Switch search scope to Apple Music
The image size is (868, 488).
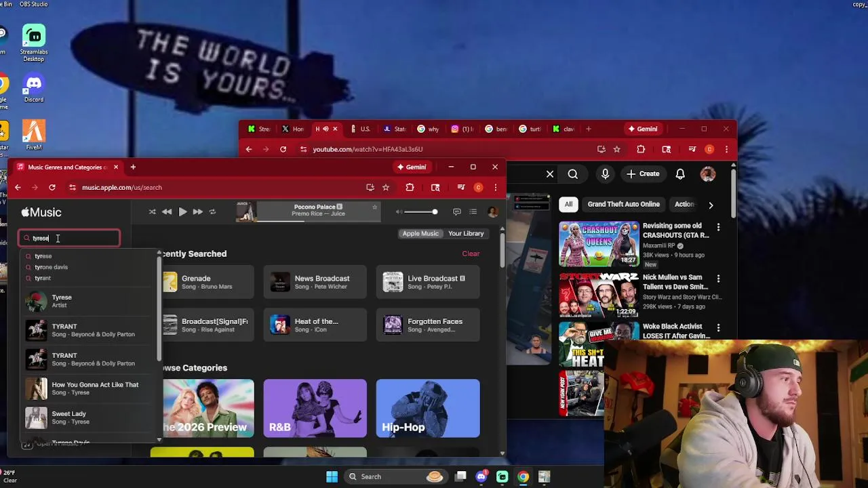click(420, 233)
